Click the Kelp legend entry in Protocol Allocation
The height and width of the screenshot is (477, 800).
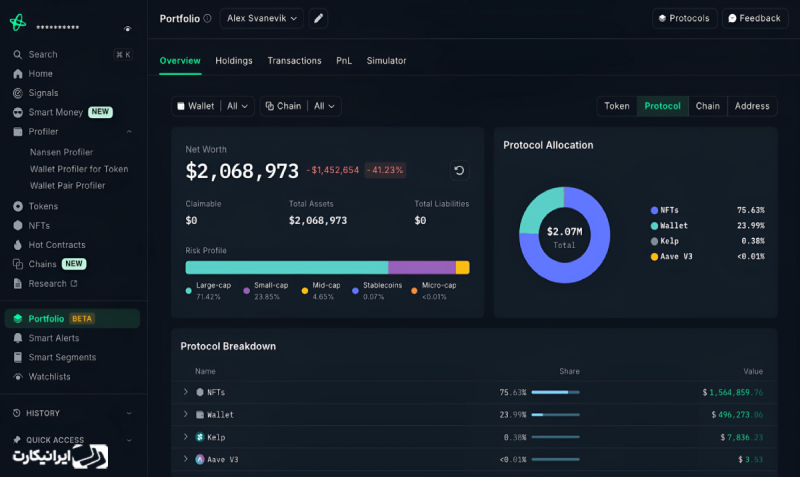pos(708,241)
